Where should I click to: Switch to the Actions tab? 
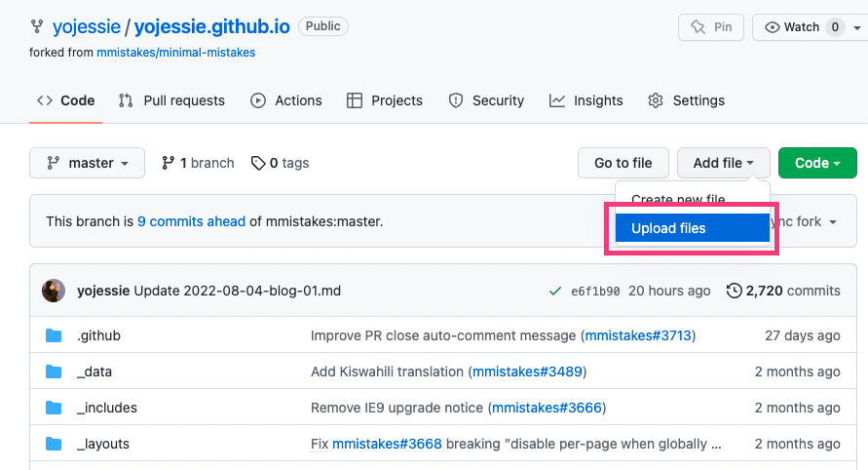pyautogui.click(x=286, y=100)
